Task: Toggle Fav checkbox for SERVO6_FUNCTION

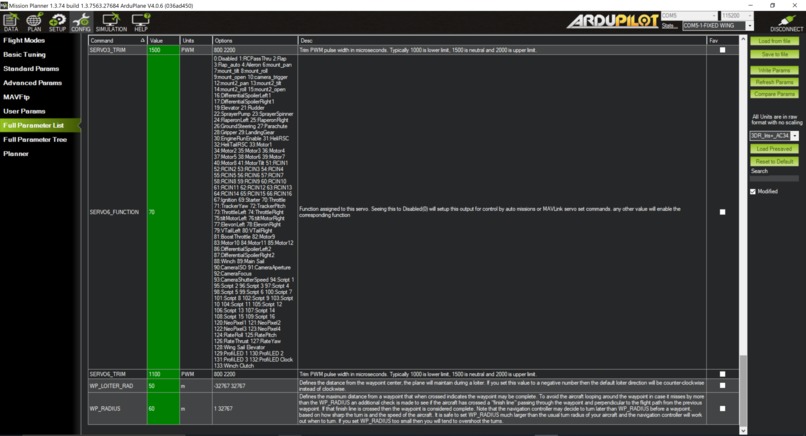Action: (x=722, y=212)
